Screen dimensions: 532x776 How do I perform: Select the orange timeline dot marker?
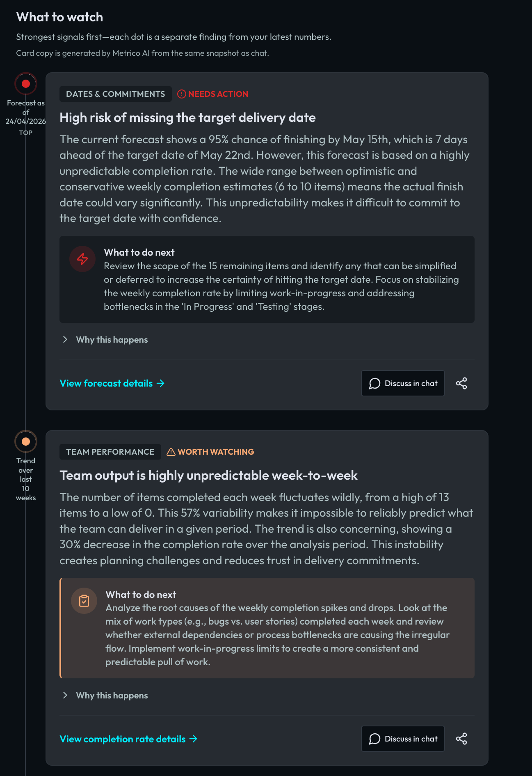click(x=26, y=442)
